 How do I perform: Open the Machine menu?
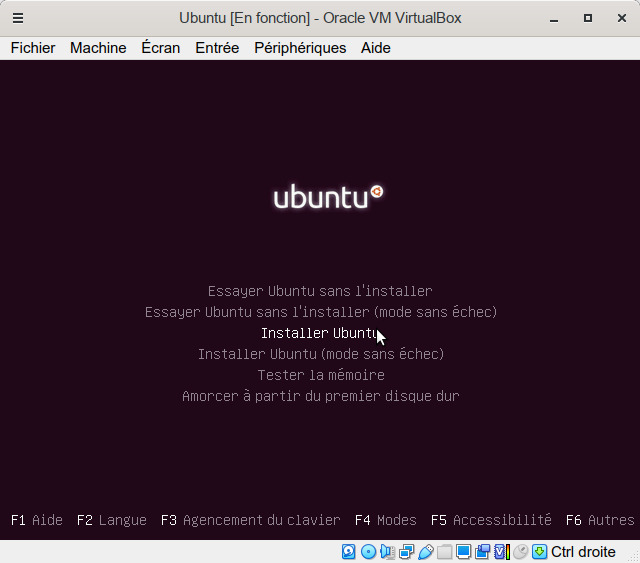pos(98,48)
